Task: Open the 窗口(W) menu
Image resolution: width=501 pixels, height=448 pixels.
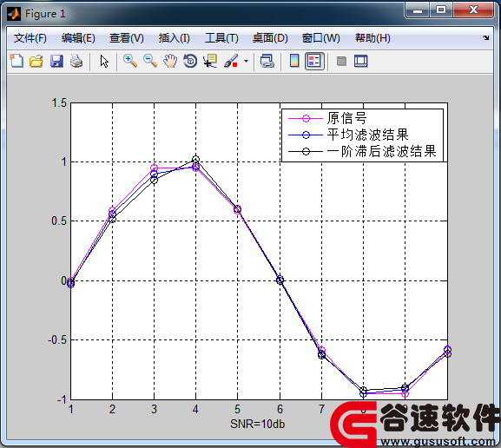Action: [x=320, y=38]
